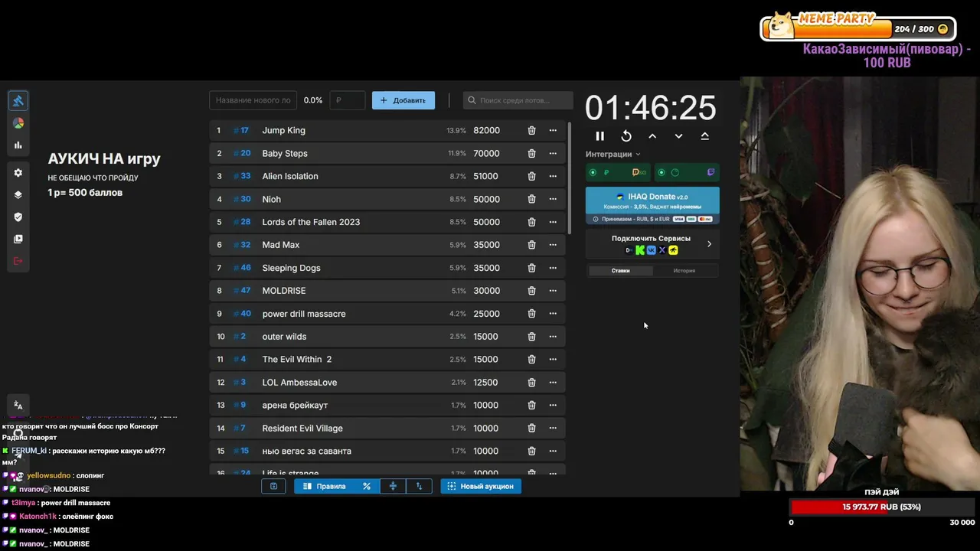Open more options for Mad Max
The image size is (980, 551).
pyautogui.click(x=553, y=245)
